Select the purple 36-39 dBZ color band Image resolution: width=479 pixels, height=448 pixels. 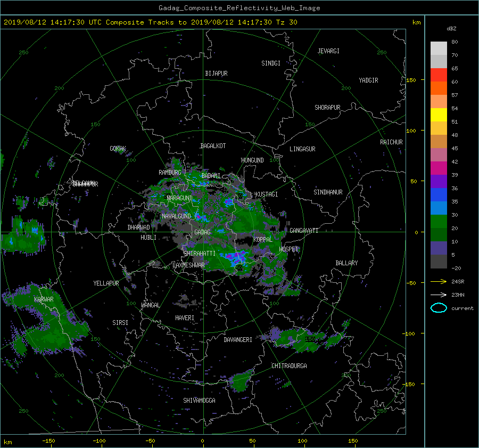[x=439, y=182]
